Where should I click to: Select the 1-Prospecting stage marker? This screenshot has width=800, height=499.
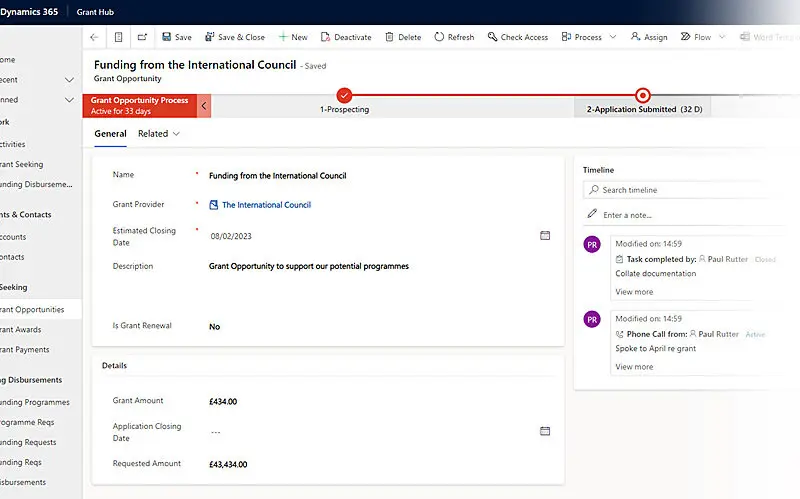click(x=344, y=95)
